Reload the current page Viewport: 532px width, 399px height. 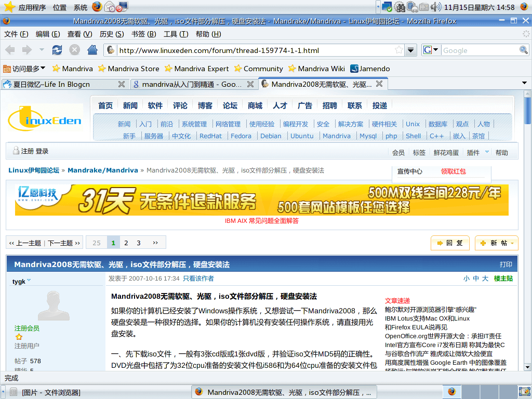[57, 50]
